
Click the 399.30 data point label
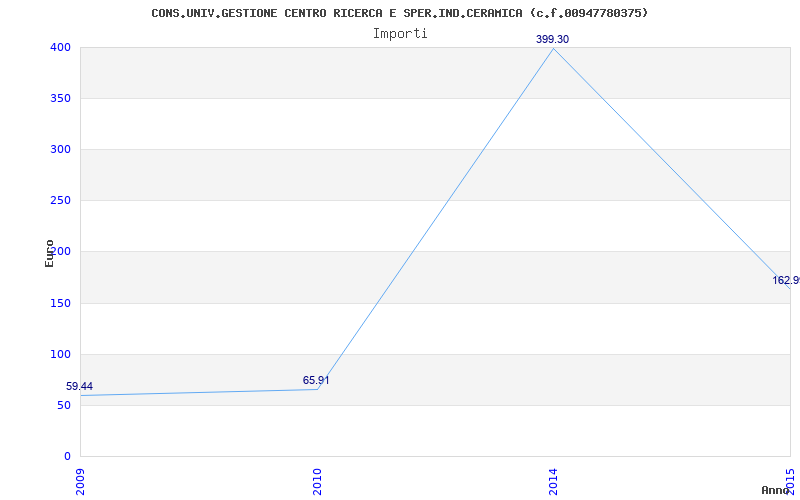click(x=552, y=39)
